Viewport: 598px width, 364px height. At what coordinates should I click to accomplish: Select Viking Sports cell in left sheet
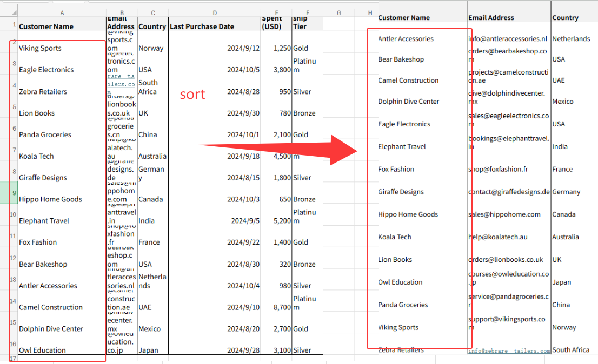coord(40,48)
